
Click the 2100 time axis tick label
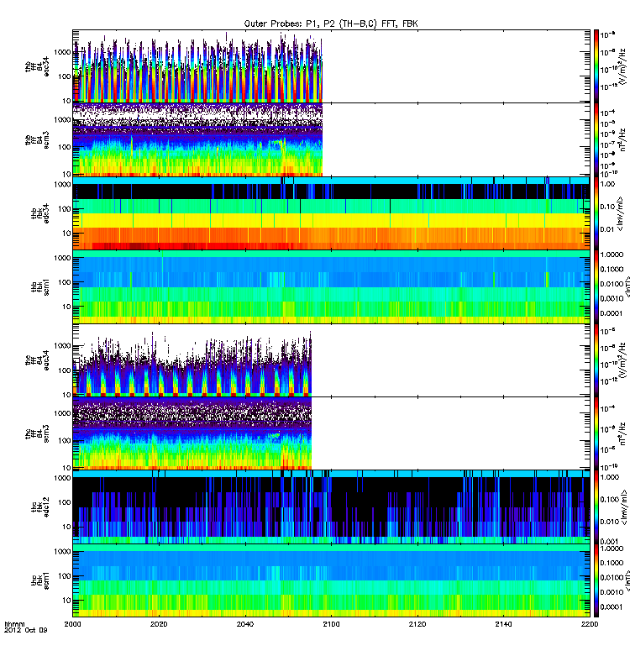(332, 625)
